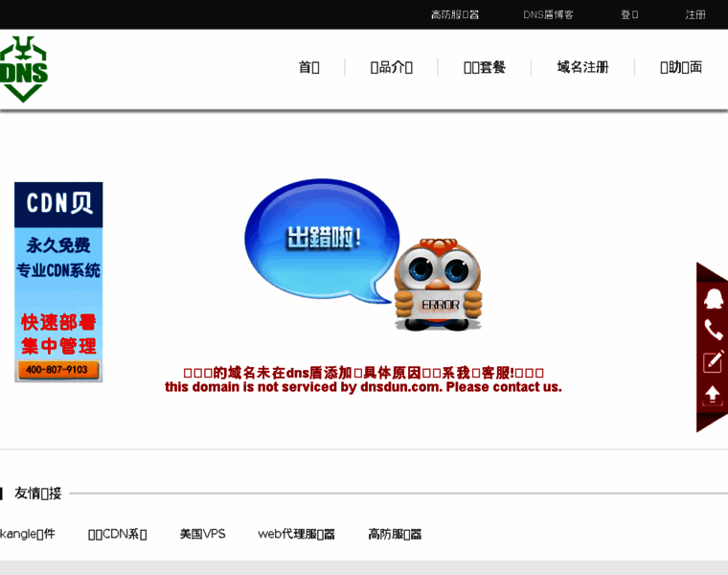Click the 专业CDN系统 text in ad
The image size is (728, 575).
point(58,270)
